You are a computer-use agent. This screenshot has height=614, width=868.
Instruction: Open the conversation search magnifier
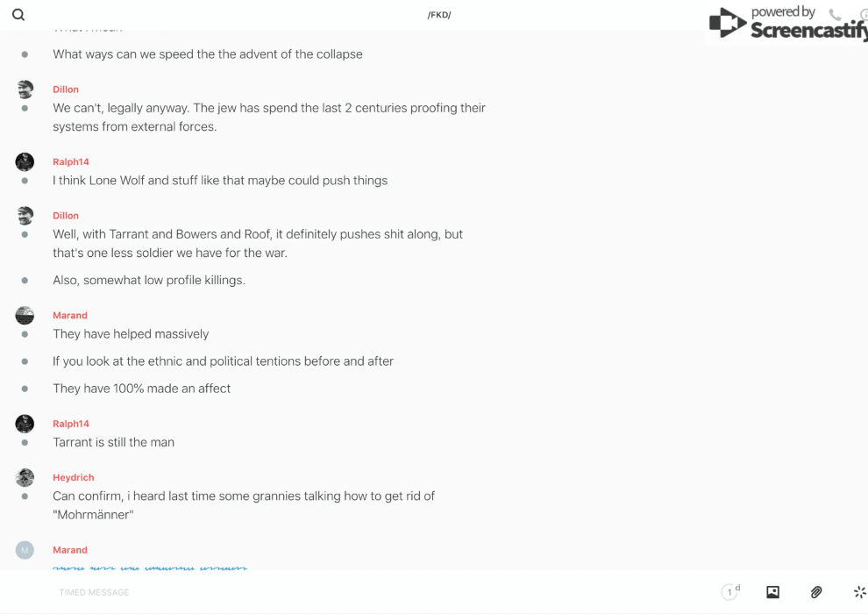tap(18, 15)
